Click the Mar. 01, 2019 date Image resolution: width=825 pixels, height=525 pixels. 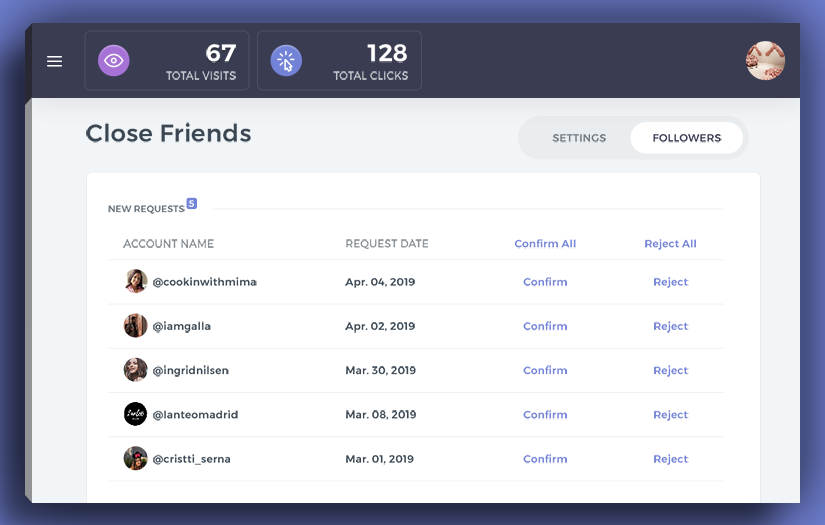click(x=379, y=459)
